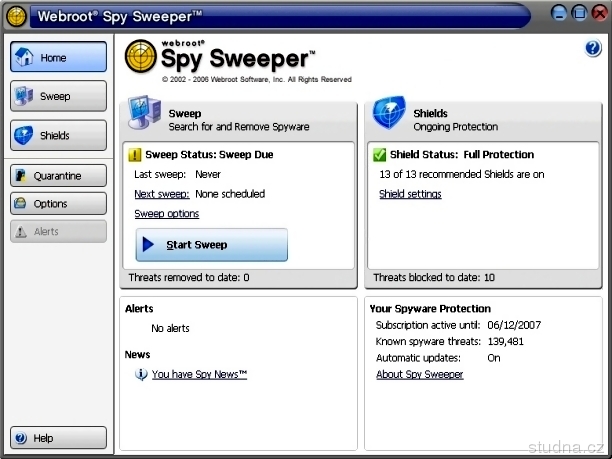Click the 'Your Spyware Protection' heading
The width and height of the screenshot is (612, 459).
tap(430, 309)
